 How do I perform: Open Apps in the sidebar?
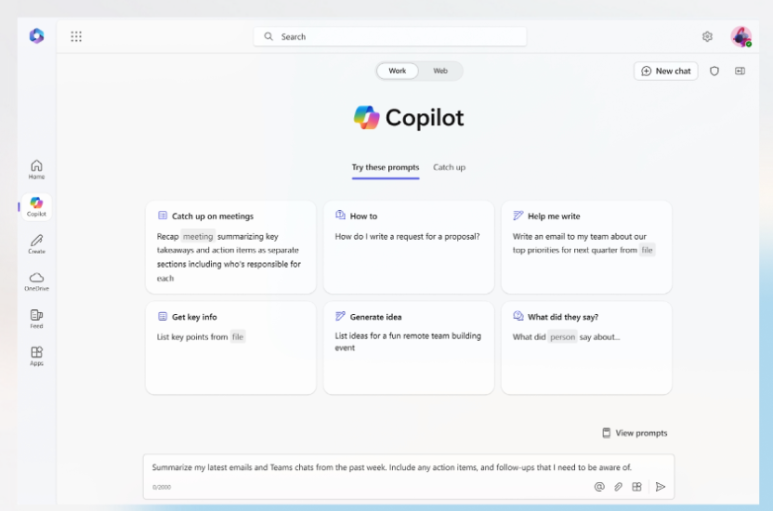(36, 356)
